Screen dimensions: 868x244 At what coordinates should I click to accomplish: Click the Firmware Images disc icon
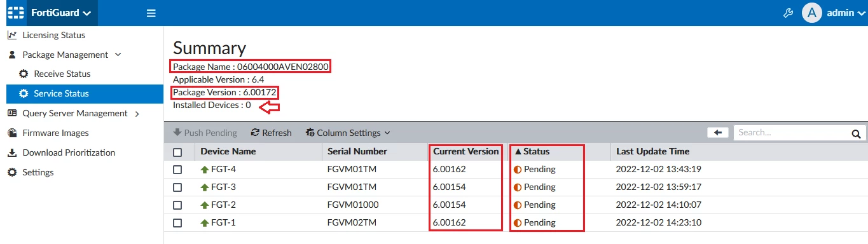[x=11, y=133]
